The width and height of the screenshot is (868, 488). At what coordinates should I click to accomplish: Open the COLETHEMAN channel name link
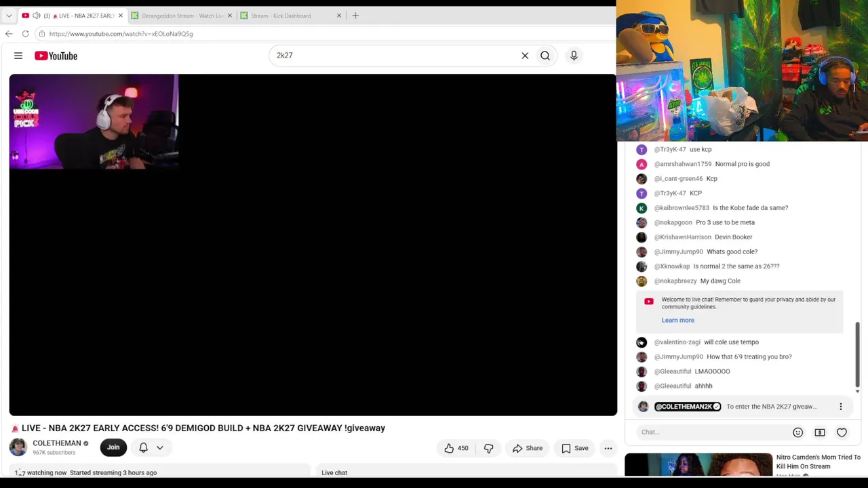pos(57,443)
